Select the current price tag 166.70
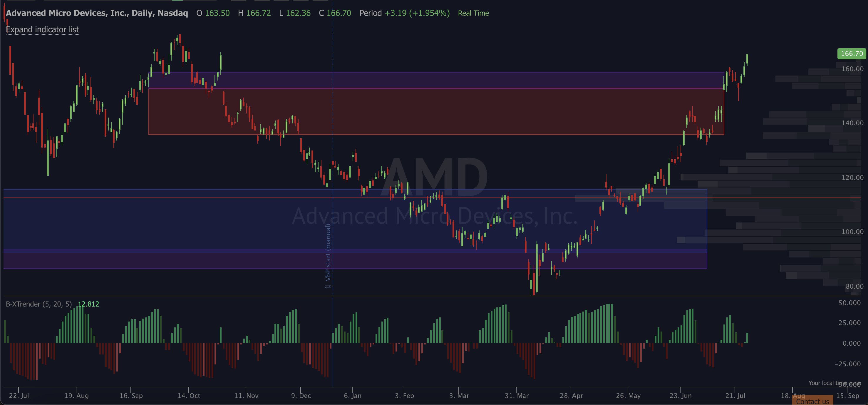Screen dimensions: 868x405 [x=852, y=53]
